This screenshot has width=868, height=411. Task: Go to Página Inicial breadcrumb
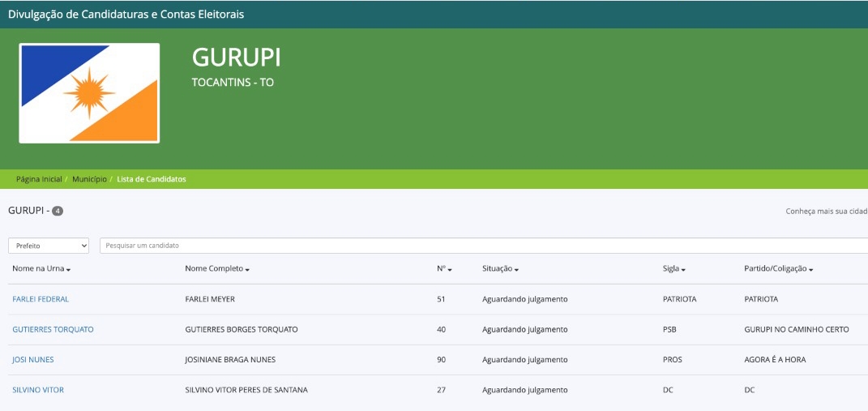point(39,179)
